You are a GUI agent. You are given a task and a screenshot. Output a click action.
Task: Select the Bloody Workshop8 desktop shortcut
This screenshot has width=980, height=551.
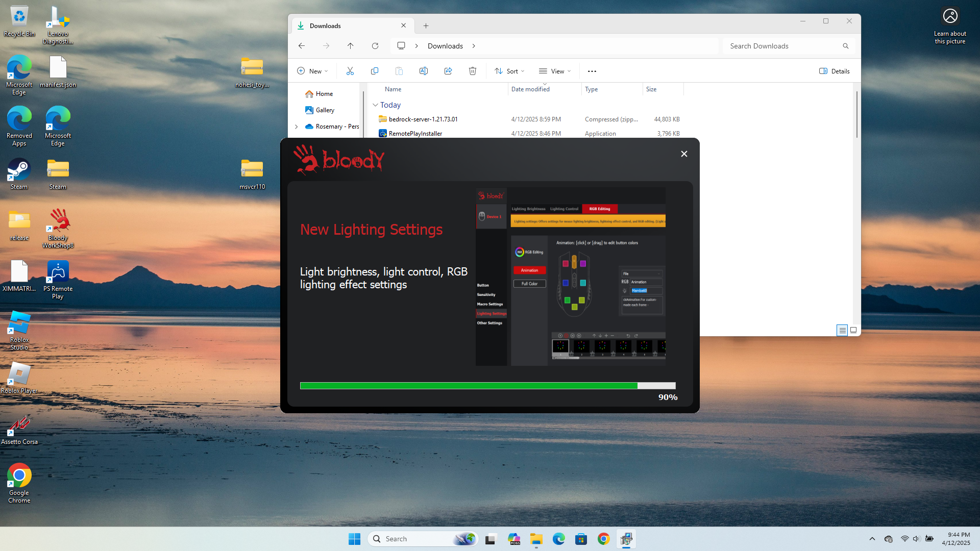pyautogui.click(x=58, y=229)
